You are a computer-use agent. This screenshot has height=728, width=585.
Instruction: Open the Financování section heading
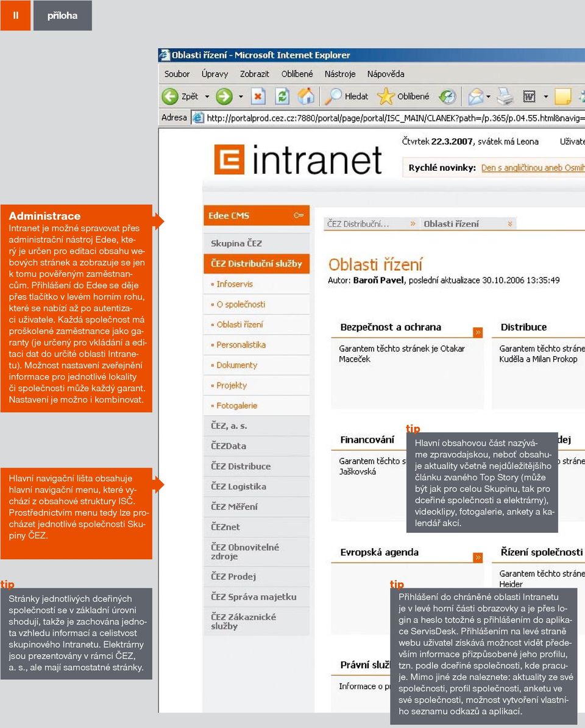pos(367,440)
